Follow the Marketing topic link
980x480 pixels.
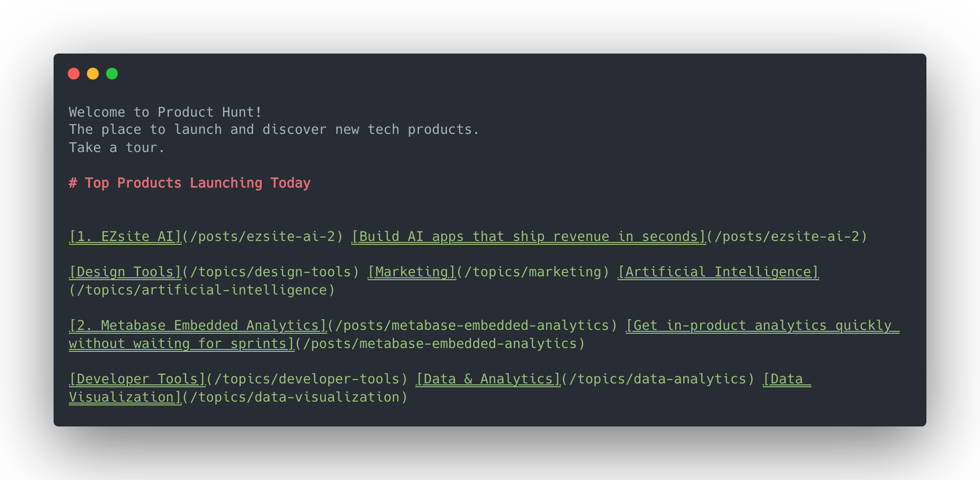point(412,272)
